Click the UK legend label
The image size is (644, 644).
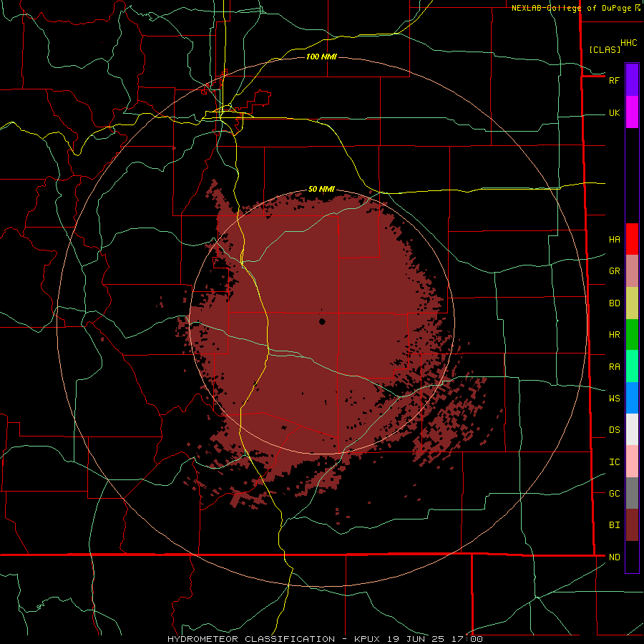pyautogui.click(x=614, y=112)
